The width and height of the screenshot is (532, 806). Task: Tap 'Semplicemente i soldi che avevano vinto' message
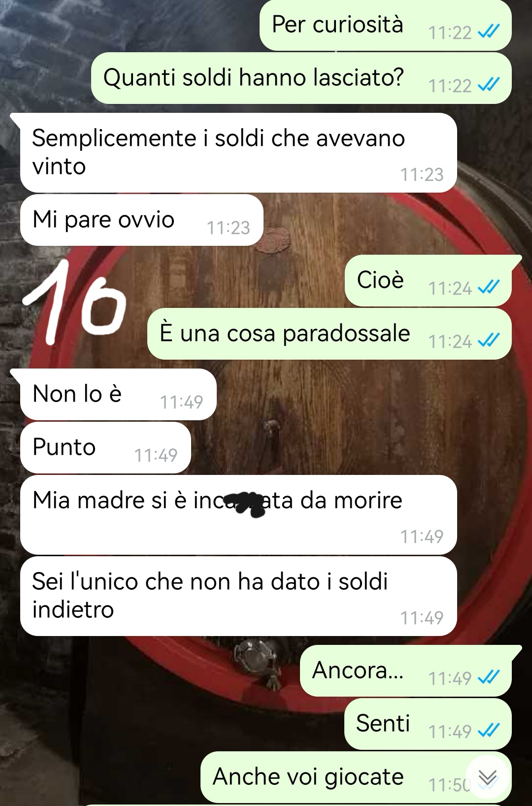click(238, 153)
